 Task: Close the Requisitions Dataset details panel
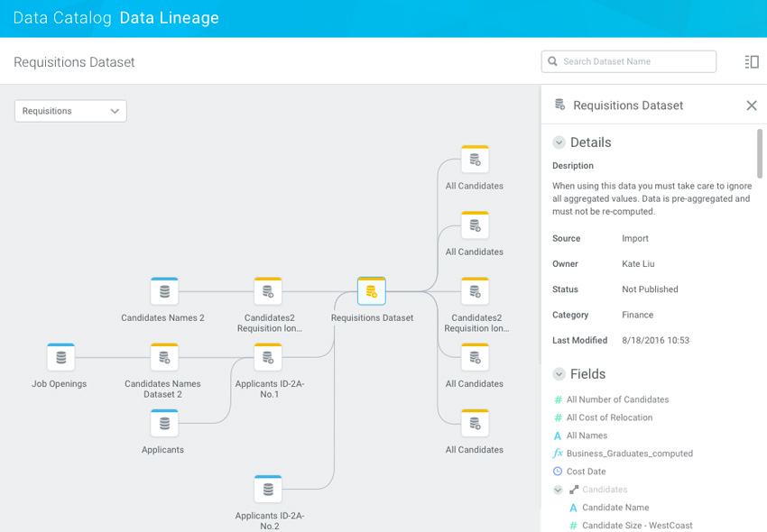tap(751, 105)
